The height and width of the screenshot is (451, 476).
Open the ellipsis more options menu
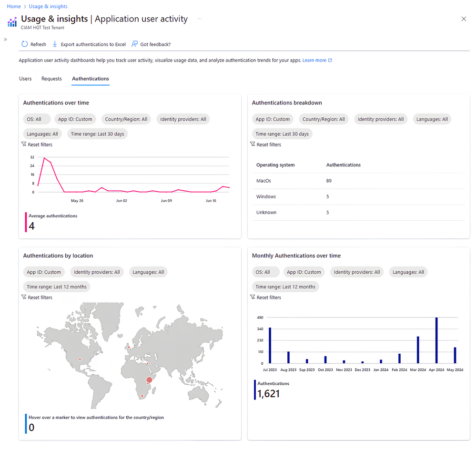(x=199, y=19)
